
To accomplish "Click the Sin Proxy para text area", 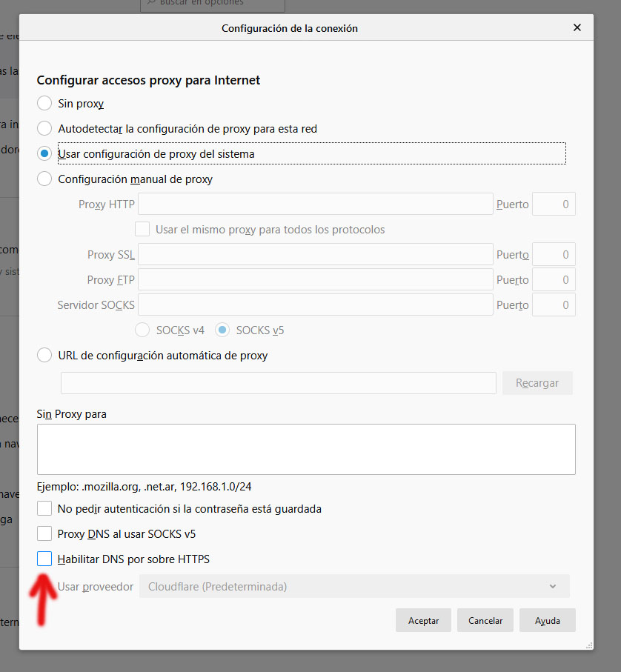I will pos(305,449).
